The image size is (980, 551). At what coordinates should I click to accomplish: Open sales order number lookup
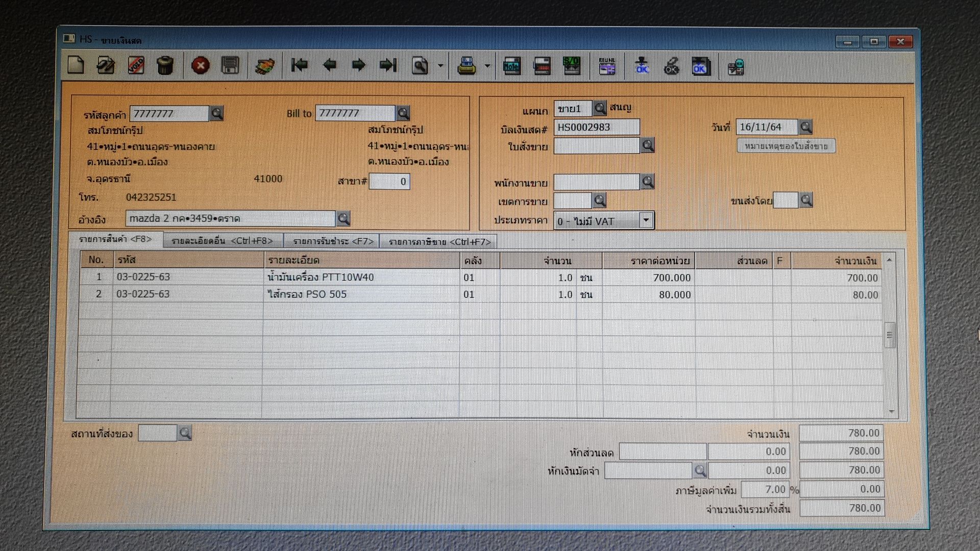[648, 145]
